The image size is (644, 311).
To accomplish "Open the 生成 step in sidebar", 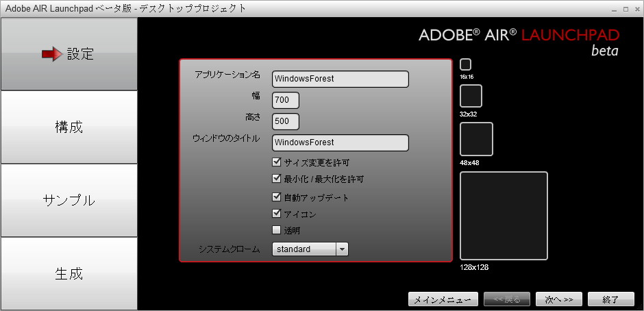I will coord(69,273).
